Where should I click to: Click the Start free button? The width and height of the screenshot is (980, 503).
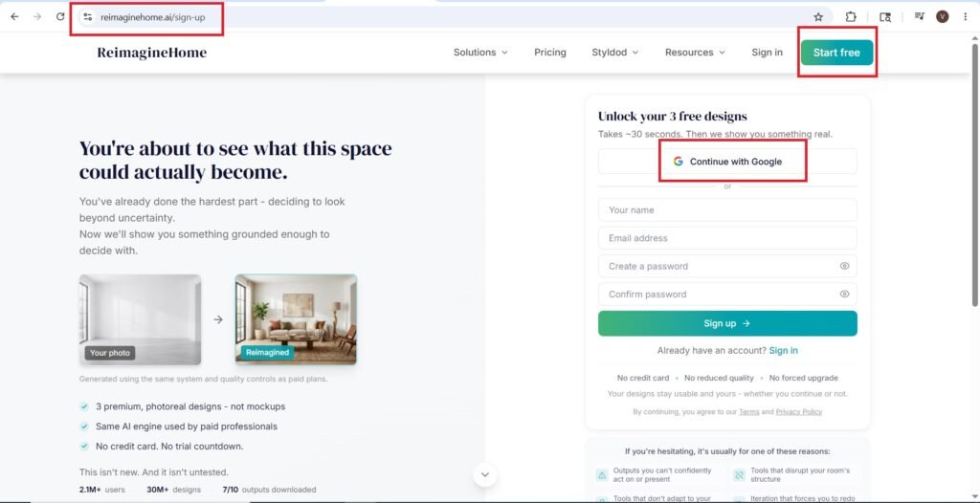[836, 53]
